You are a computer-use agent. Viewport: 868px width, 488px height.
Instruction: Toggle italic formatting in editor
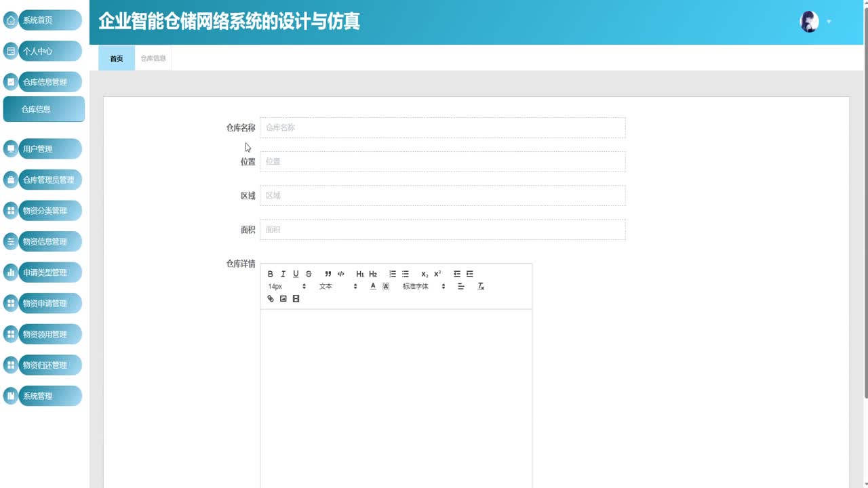(x=283, y=274)
